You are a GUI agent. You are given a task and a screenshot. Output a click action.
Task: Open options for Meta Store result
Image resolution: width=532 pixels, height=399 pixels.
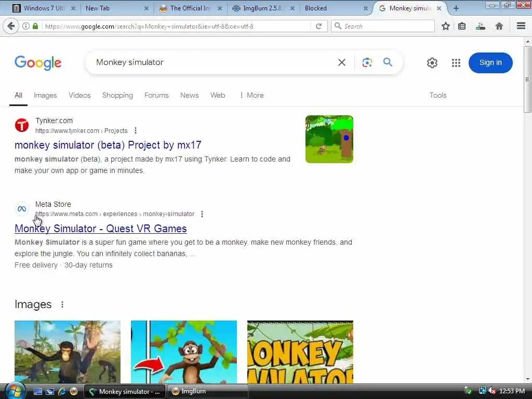pos(202,214)
